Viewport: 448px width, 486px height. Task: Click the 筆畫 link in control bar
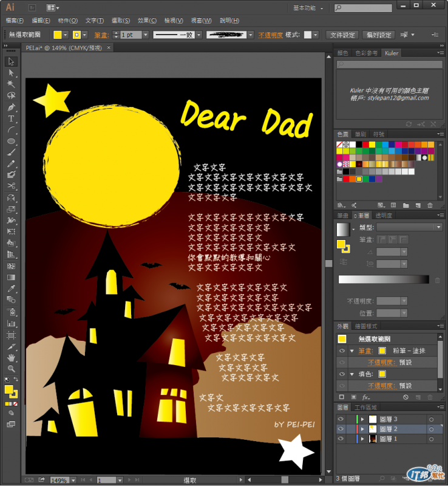coord(101,35)
